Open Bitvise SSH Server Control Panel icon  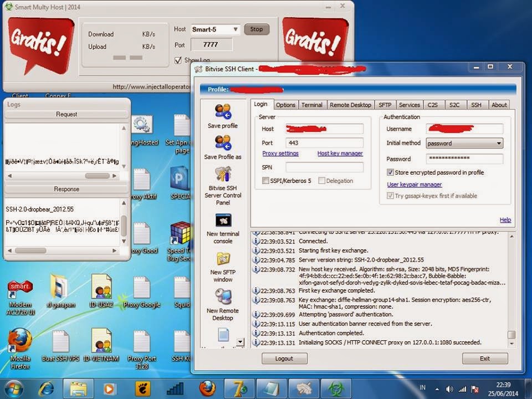223,174
